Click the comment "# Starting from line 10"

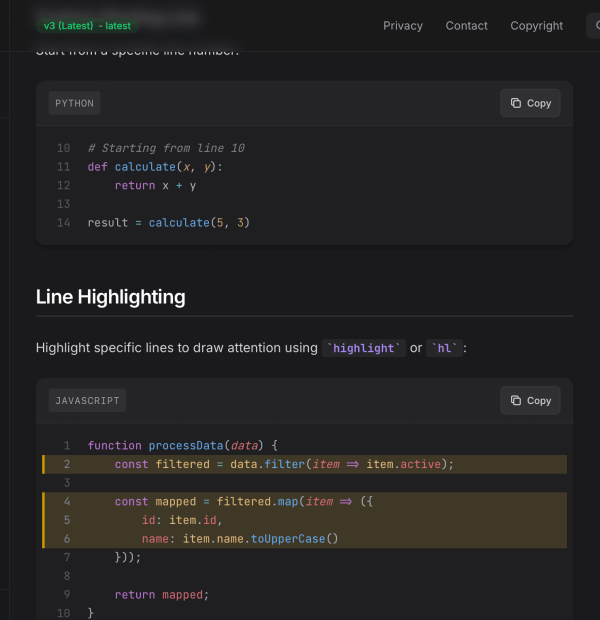tap(166, 148)
